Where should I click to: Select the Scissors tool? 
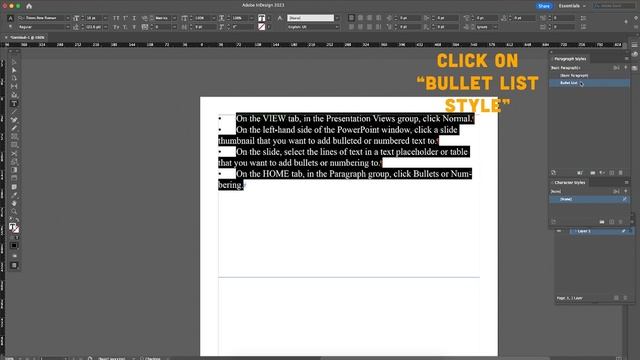(x=14, y=153)
